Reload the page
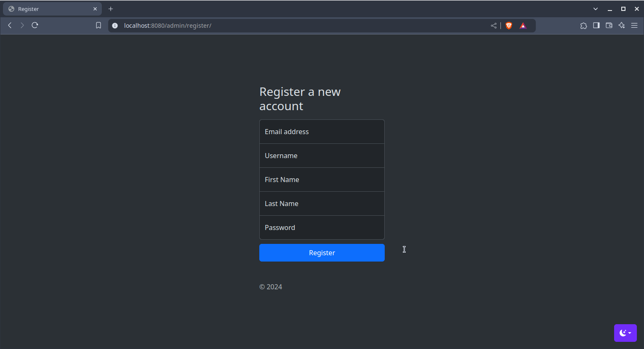Screen dimensions: 644x349 35,25
